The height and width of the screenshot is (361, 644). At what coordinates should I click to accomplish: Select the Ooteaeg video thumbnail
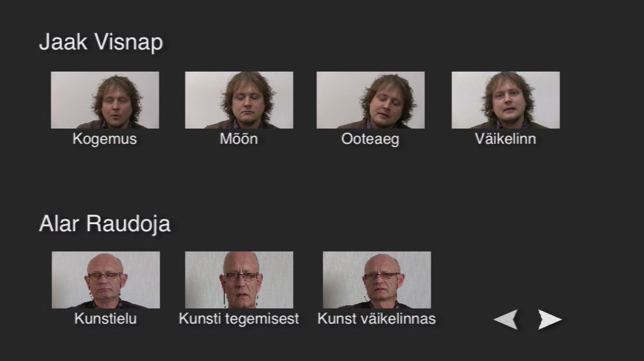pos(370,100)
